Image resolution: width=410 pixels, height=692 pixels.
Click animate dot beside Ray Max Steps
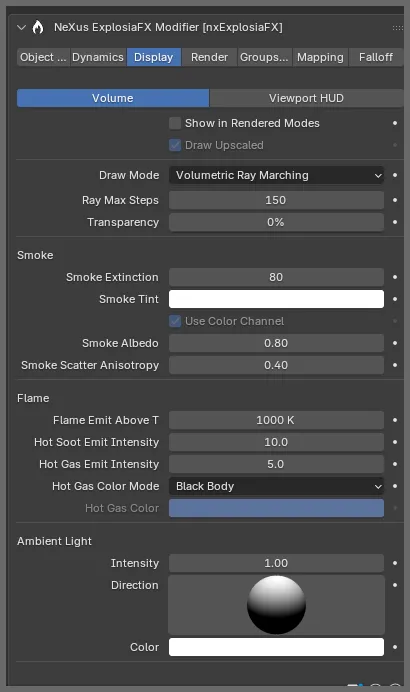click(x=395, y=200)
